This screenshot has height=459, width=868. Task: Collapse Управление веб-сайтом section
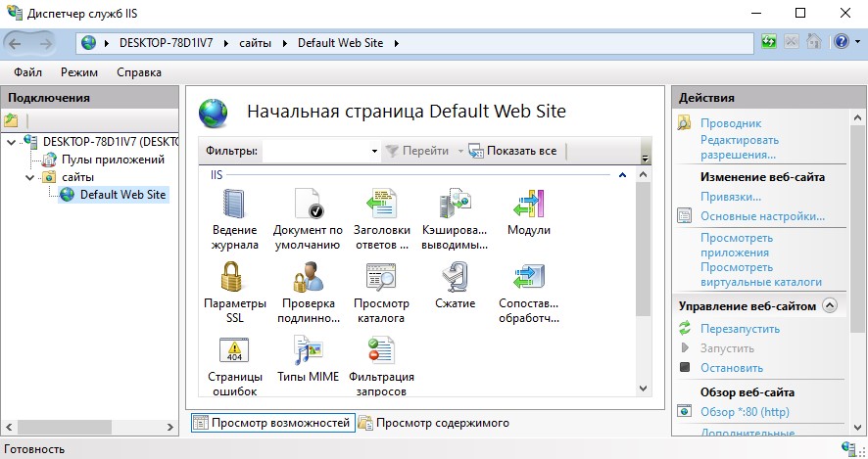(x=830, y=305)
